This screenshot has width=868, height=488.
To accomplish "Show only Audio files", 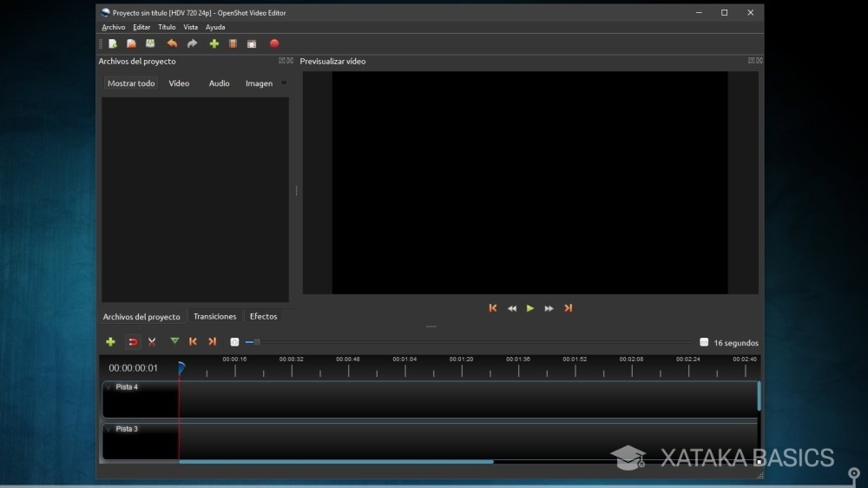I will pos(220,83).
